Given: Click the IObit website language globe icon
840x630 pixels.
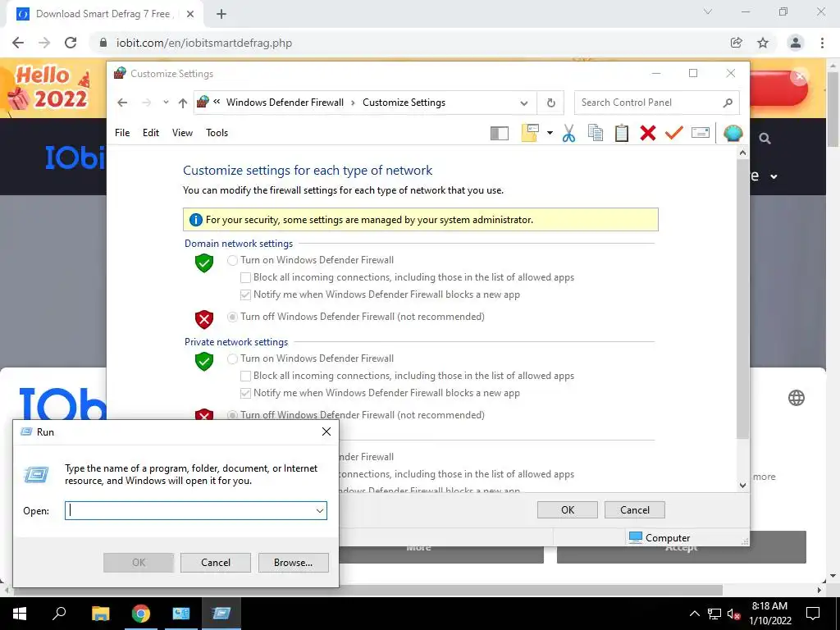Looking at the screenshot, I should click(x=796, y=398).
